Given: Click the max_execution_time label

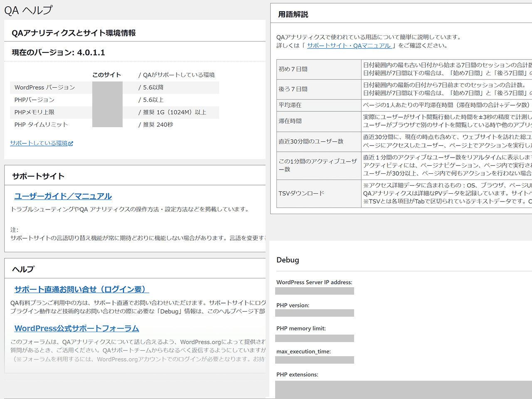Looking at the screenshot, I should (303, 352).
